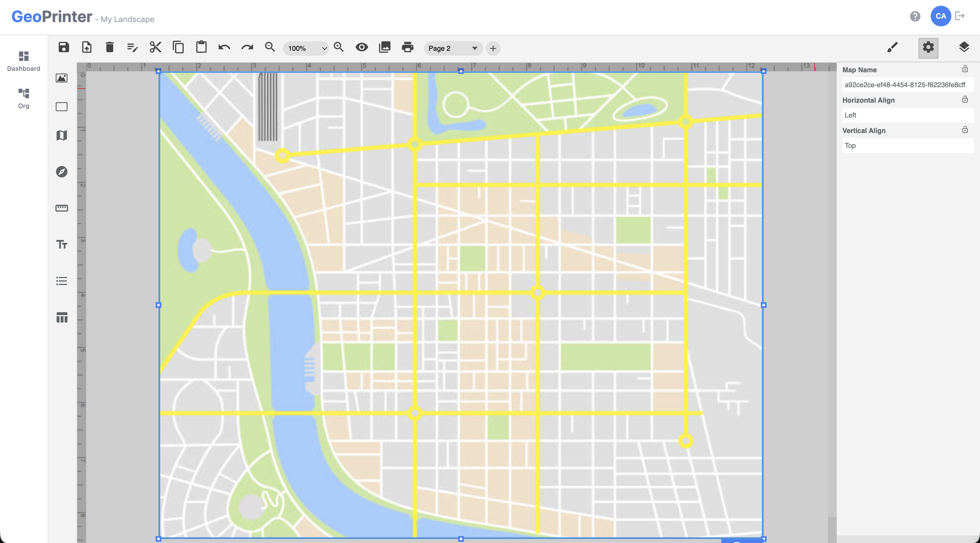Click the logout icon
Screen dimensions: 980x543
(960, 16)
